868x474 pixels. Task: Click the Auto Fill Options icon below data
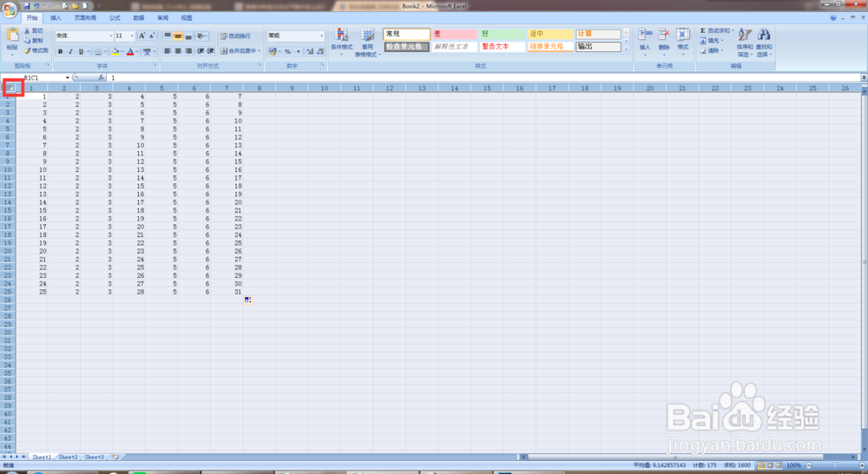[247, 300]
